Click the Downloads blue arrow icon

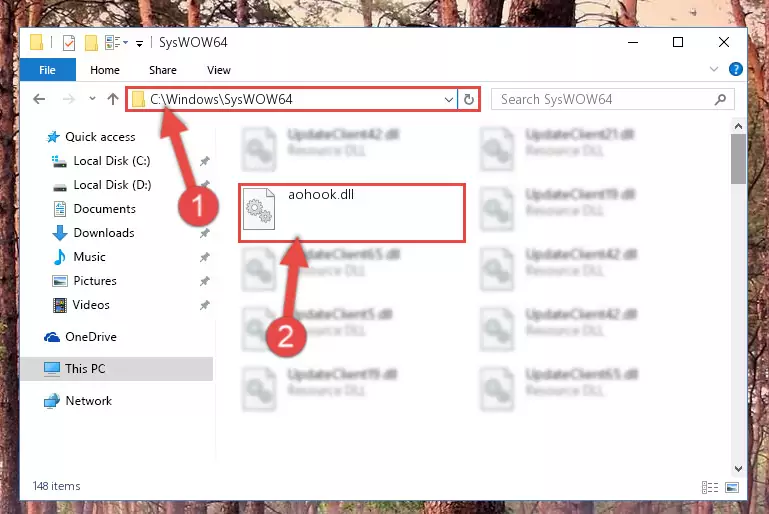tap(60, 233)
